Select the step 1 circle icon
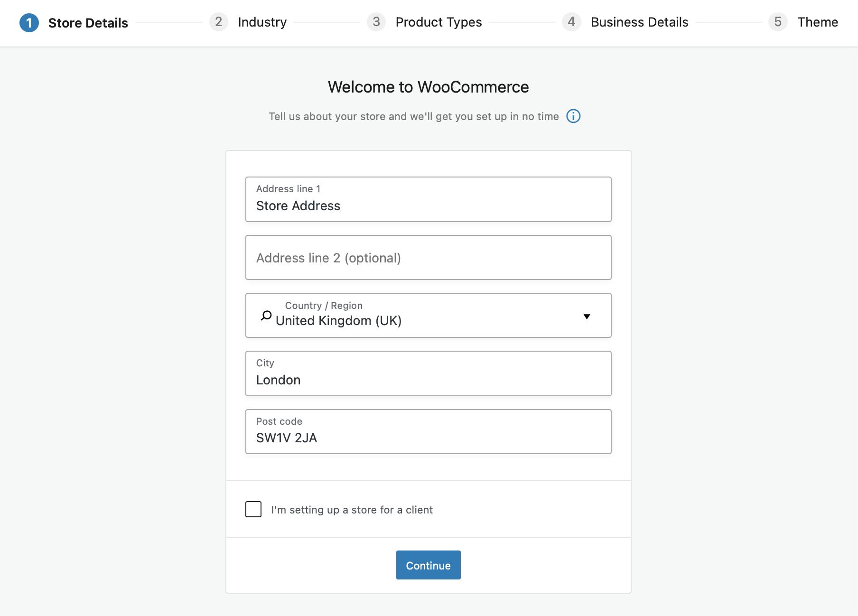The image size is (858, 616). click(29, 23)
